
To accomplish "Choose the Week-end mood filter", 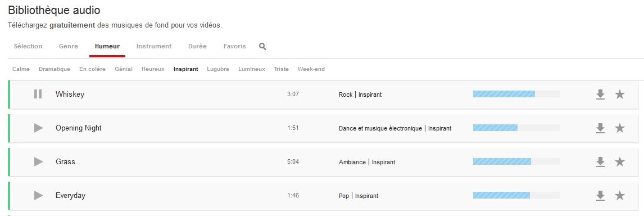I will 311,69.
